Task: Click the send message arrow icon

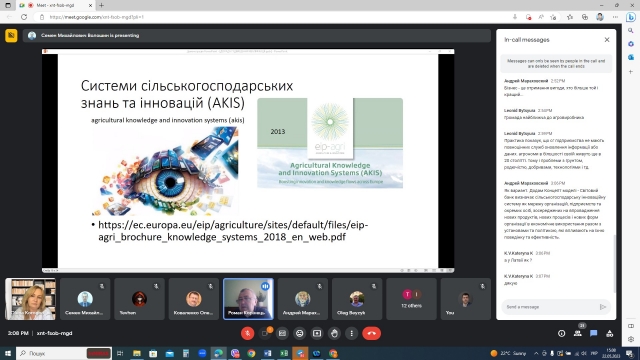Action: 603,307
